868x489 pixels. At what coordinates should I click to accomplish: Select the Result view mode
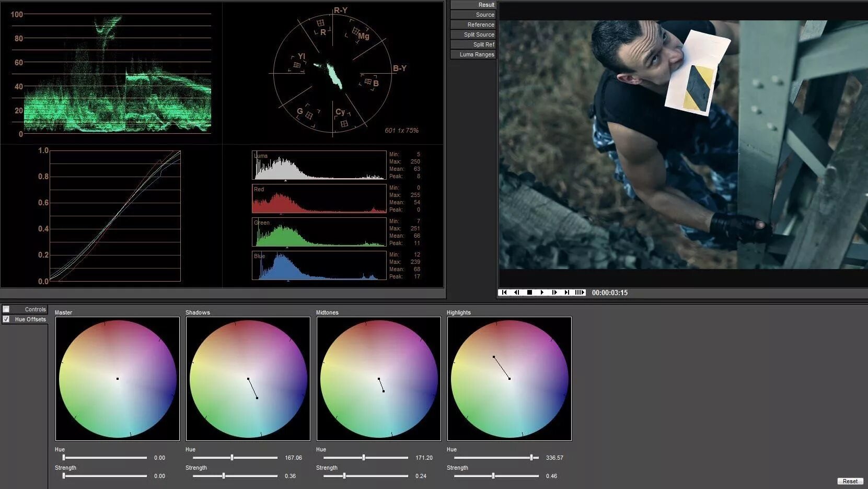[473, 5]
